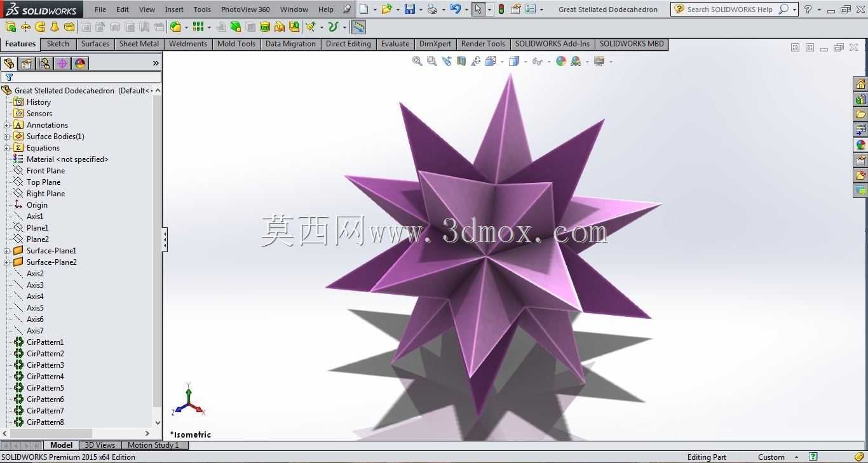Expand the Annotations tree node
Screen dimensions: 868x463
point(7,125)
